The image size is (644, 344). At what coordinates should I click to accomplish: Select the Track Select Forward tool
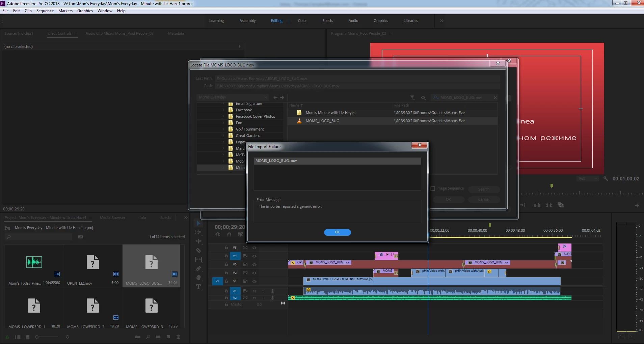[198, 232]
